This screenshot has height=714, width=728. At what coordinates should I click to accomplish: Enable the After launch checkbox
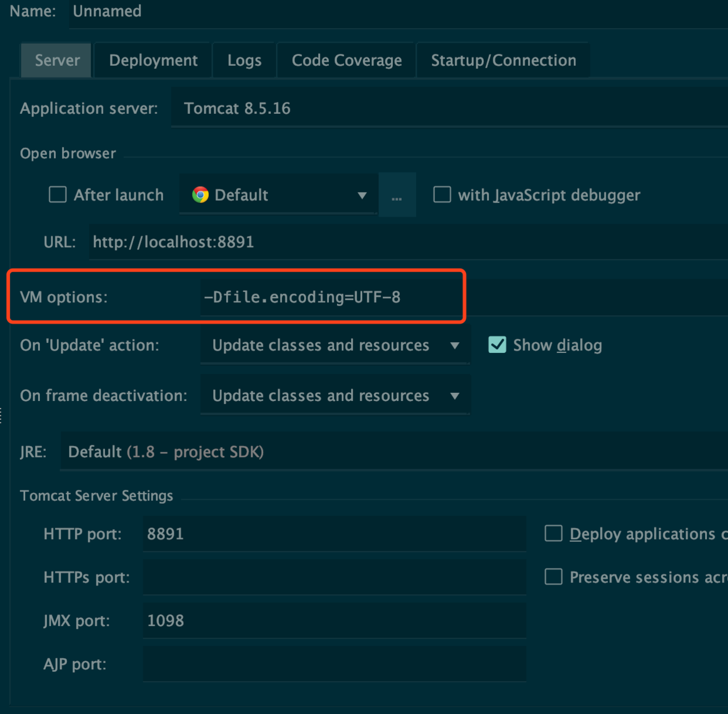(58, 194)
